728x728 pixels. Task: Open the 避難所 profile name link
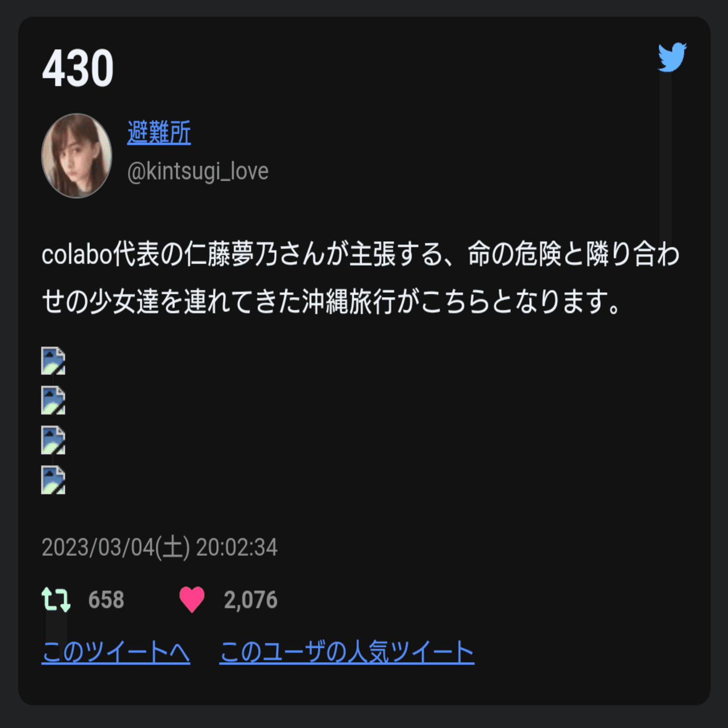pyautogui.click(x=159, y=133)
